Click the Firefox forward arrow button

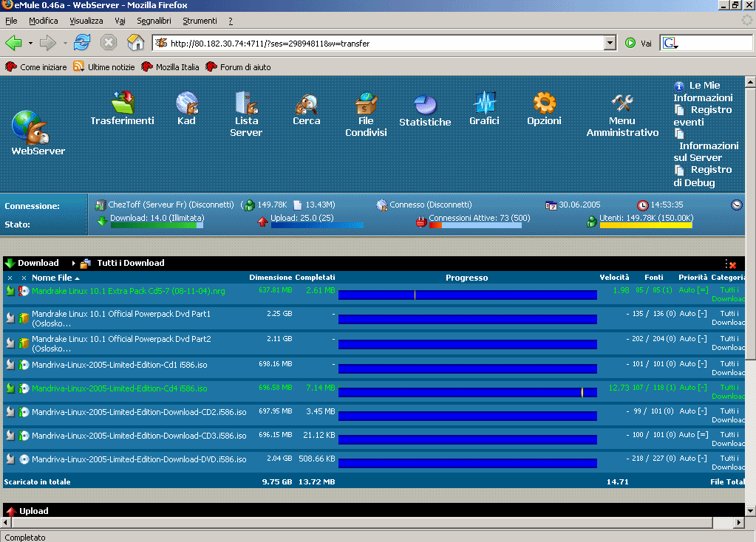[48, 43]
